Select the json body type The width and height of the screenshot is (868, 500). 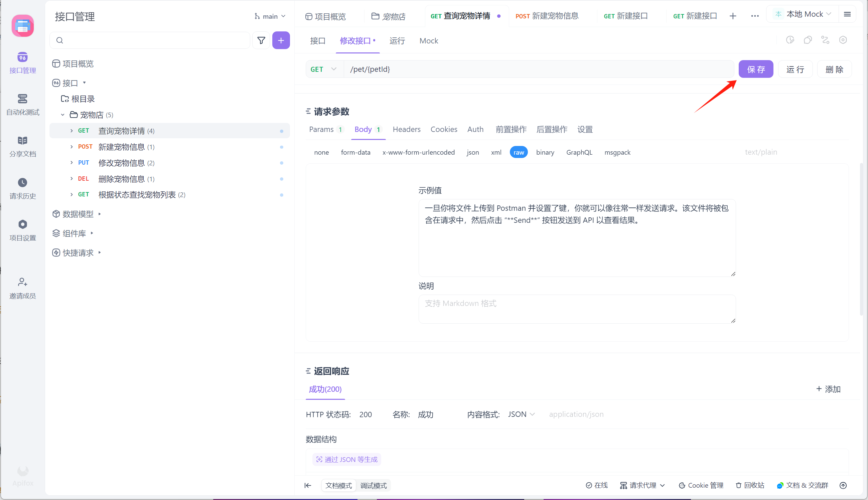click(473, 152)
